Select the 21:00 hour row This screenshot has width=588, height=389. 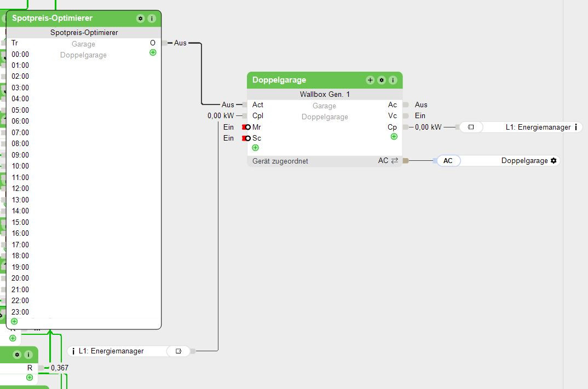point(20,289)
